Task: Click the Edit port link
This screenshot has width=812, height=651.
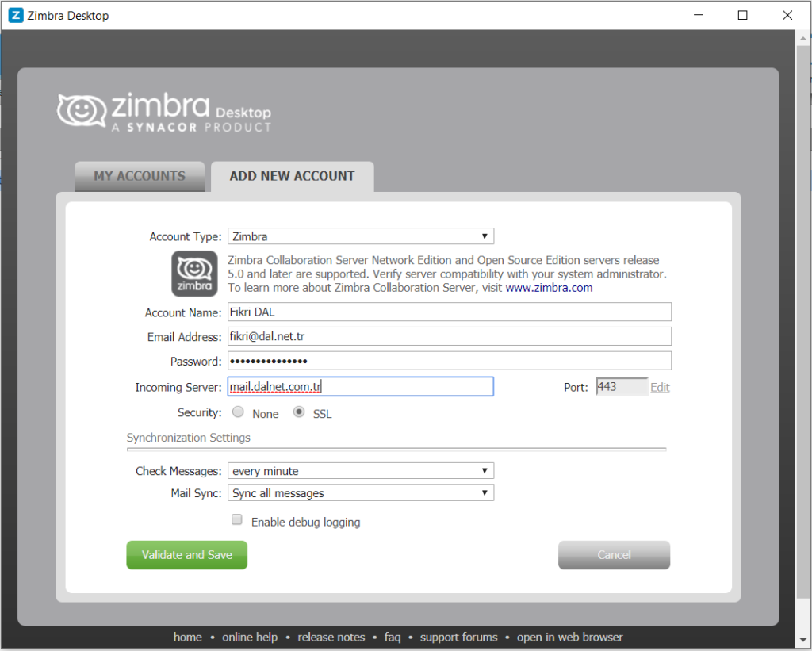Action: (660, 388)
